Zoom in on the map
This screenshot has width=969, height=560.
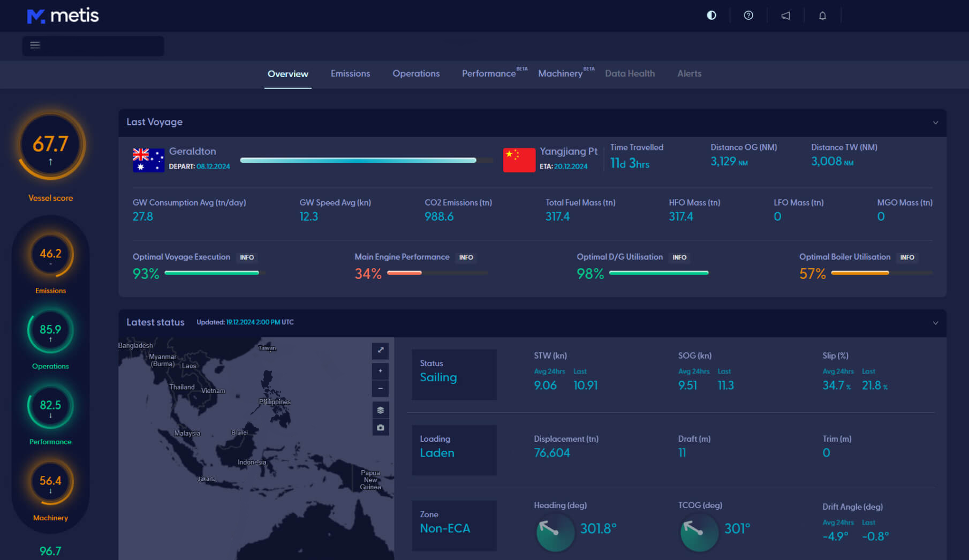point(381,371)
